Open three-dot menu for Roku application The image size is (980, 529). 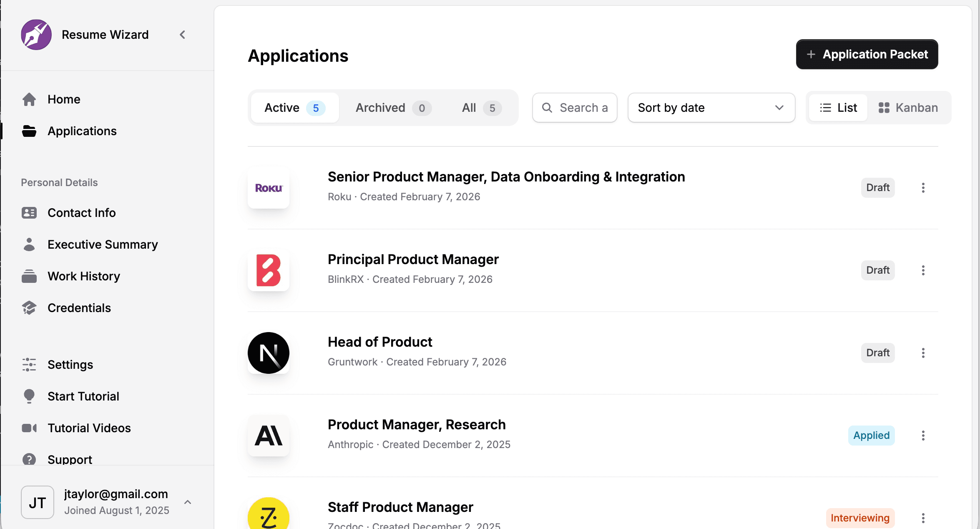tap(923, 188)
